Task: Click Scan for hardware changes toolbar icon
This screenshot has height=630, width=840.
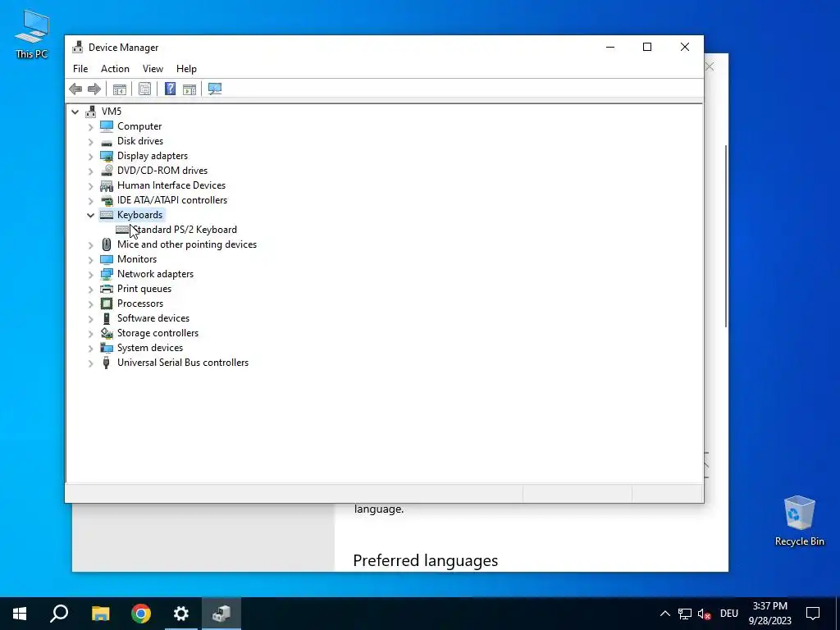Action: (215, 89)
